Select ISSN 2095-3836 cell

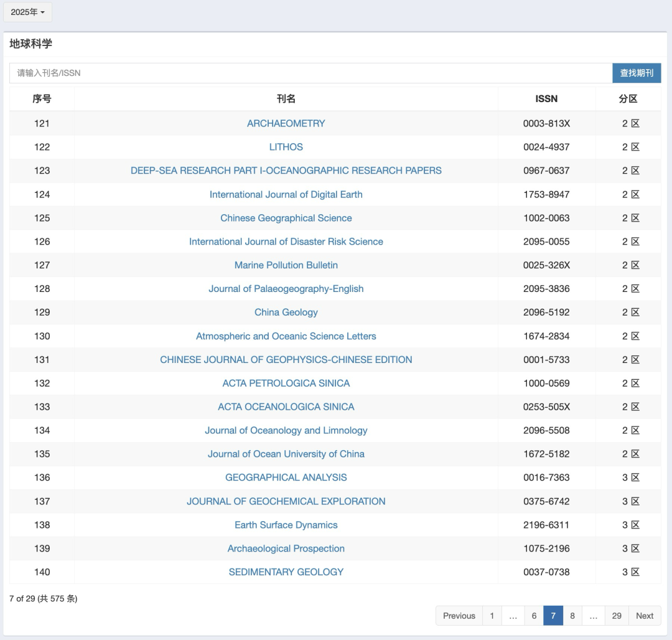click(546, 289)
